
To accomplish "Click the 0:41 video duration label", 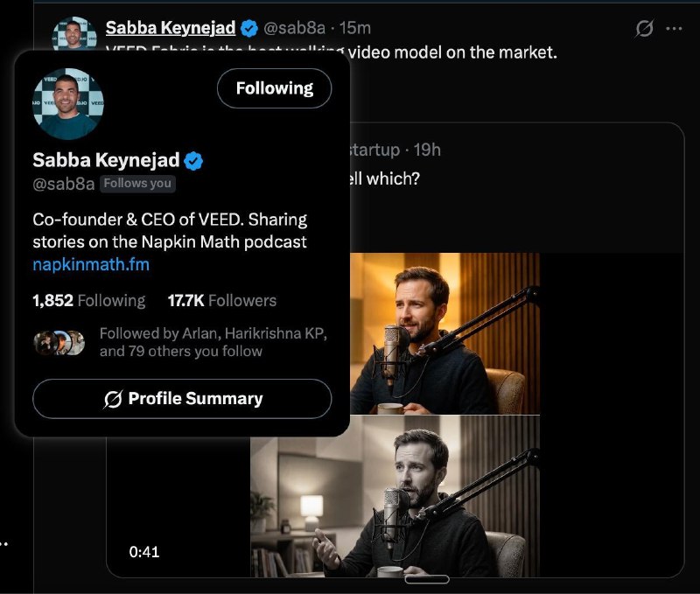I will click(x=144, y=552).
